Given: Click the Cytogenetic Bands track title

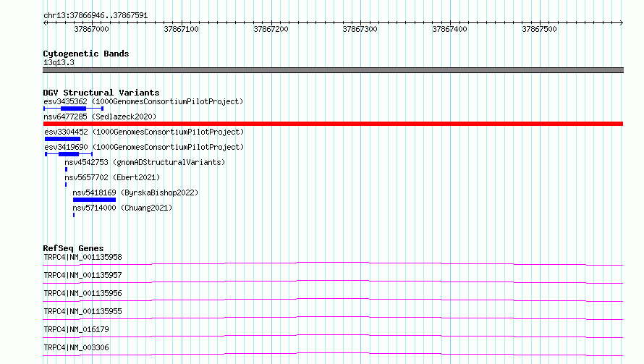Looking at the screenshot, I should point(86,54).
